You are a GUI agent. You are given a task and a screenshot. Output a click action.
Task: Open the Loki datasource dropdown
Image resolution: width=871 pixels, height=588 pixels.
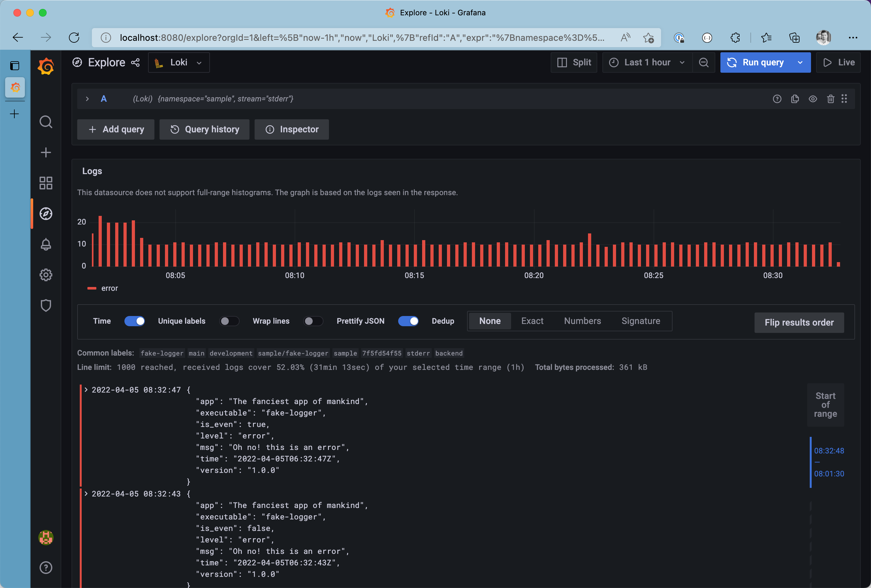[179, 62]
